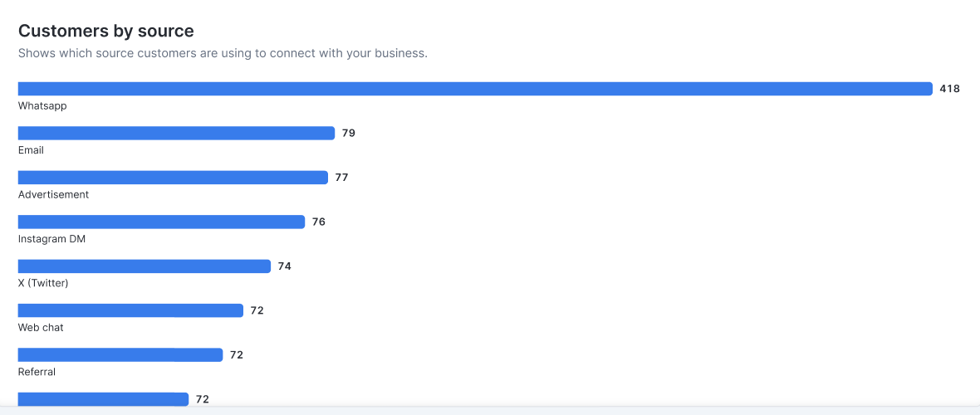The height and width of the screenshot is (415, 980).
Task: Click the Email source label
Action: (32, 150)
